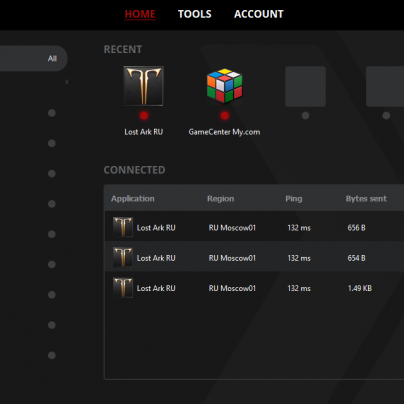Toggle the red status dot under Lost Ark RU
This screenshot has width=404, height=404.
click(144, 116)
